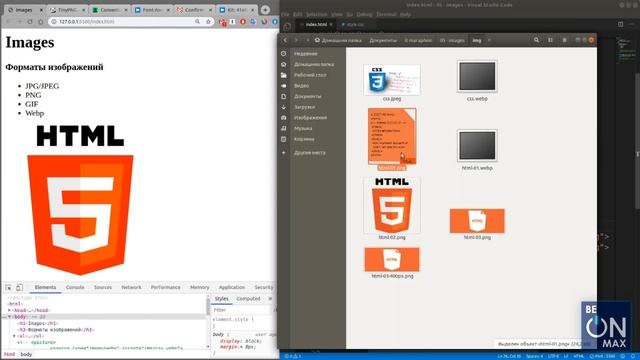Image resolution: width=640 pixels, height=360 pixels.
Task: Click the browser reload icon
Action: 30,22
